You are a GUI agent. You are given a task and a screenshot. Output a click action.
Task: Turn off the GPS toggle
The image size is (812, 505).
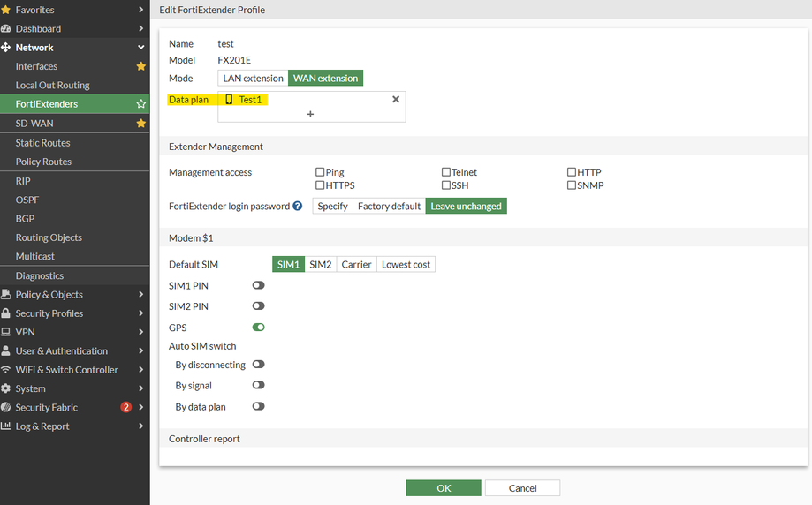pos(258,327)
